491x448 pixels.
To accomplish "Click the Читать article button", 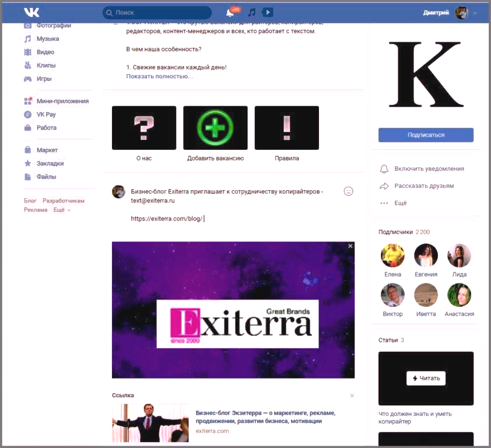I will coord(426,379).
